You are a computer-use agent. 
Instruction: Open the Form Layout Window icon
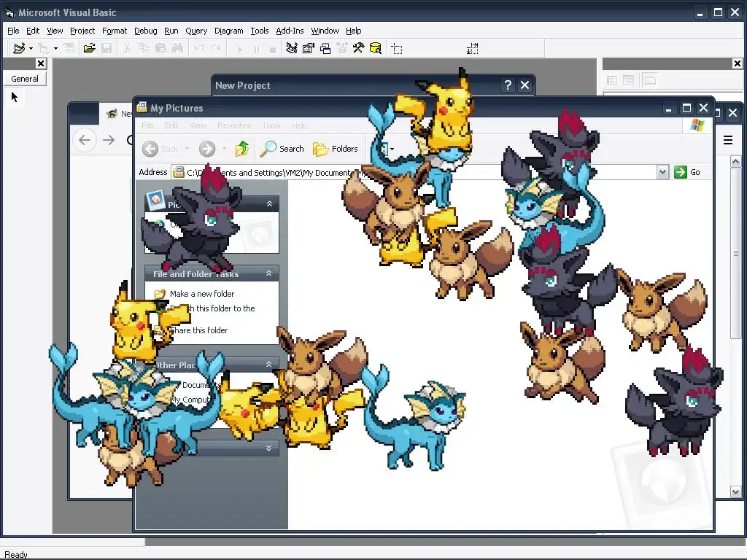pos(325,48)
